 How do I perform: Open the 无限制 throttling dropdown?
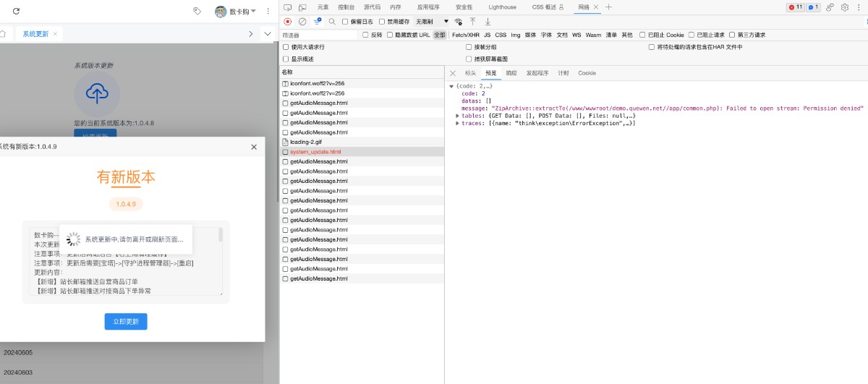(x=432, y=22)
